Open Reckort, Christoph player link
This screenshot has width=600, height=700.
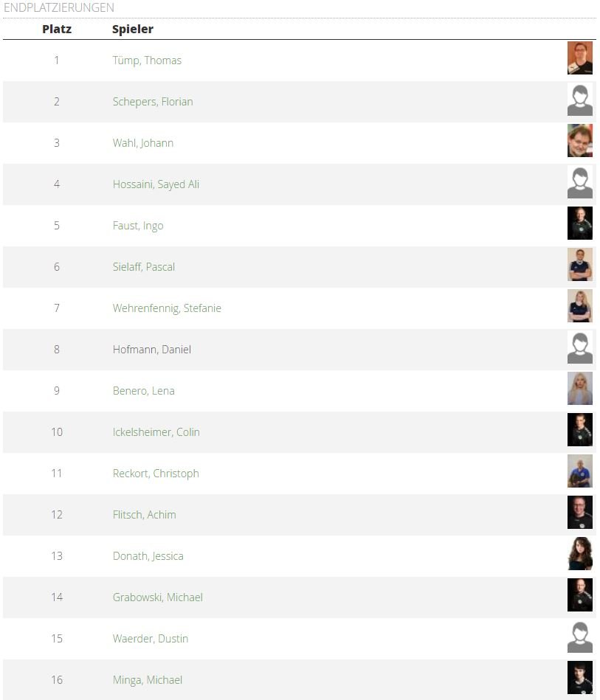(156, 474)
